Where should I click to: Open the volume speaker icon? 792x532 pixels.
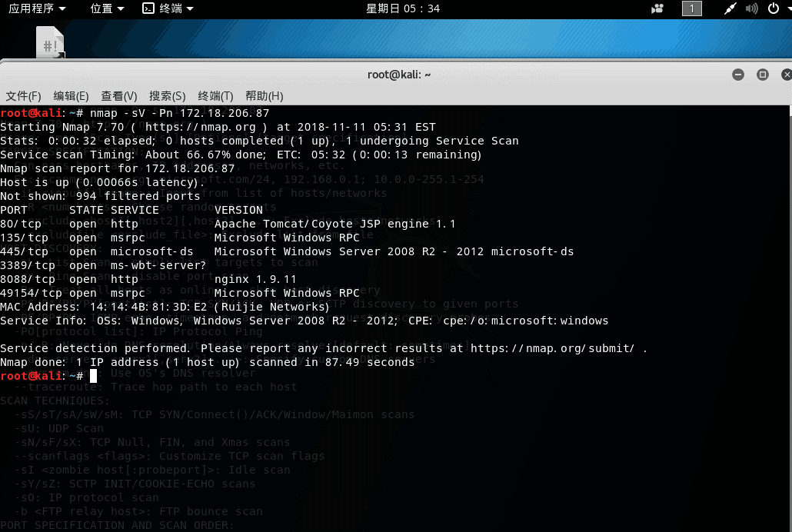coord(751,8)
